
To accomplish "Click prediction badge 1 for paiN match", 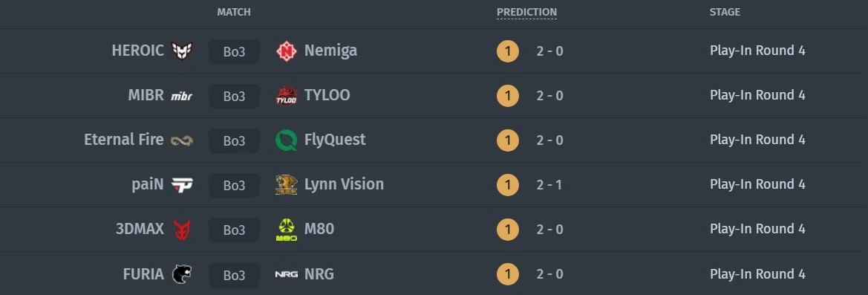I will (x=508, y=185).
